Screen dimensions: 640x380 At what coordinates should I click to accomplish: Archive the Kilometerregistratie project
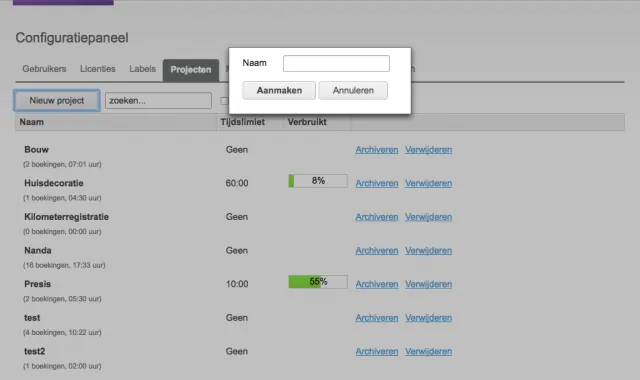pos(377,217)
